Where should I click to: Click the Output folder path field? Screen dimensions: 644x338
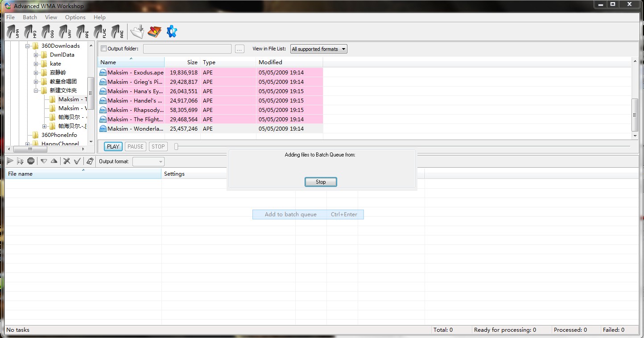187,49
